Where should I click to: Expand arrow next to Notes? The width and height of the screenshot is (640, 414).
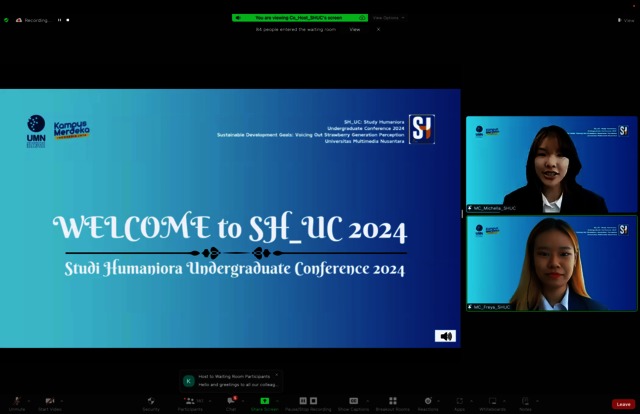tap(537, 401)
